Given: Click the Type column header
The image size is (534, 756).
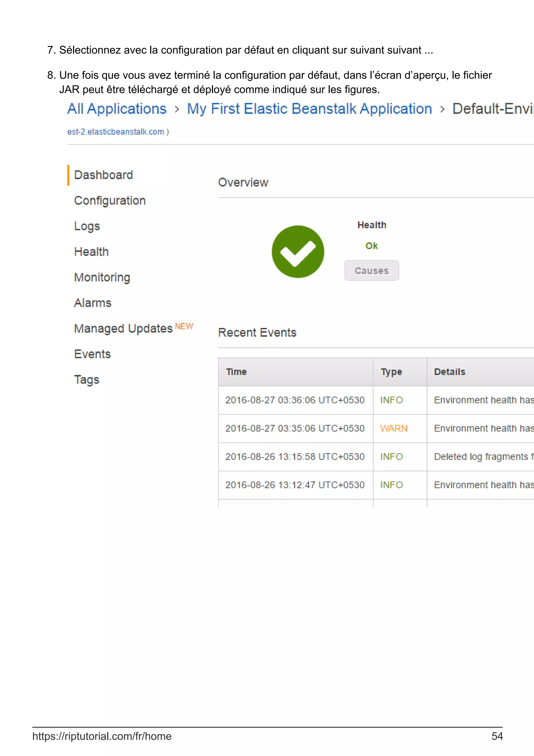Looking at the screenshot, I should 400,372.
